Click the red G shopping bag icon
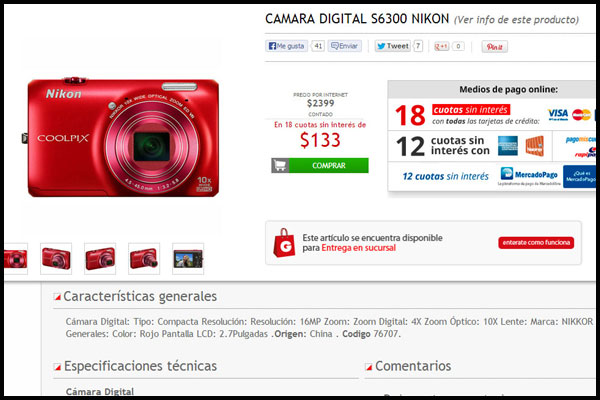The width and height of the screenshot is (600, 400). (284, 243)
